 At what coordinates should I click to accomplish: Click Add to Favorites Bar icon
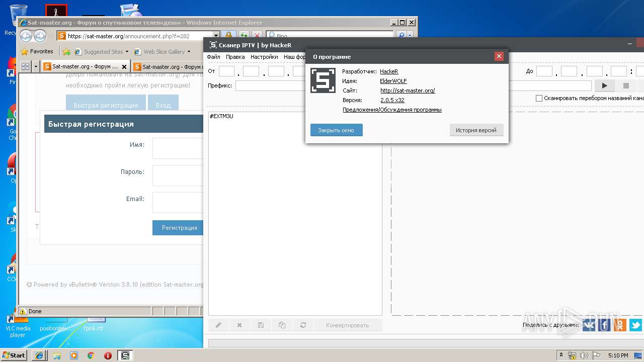pyautogui.click(x=66, y=51)
